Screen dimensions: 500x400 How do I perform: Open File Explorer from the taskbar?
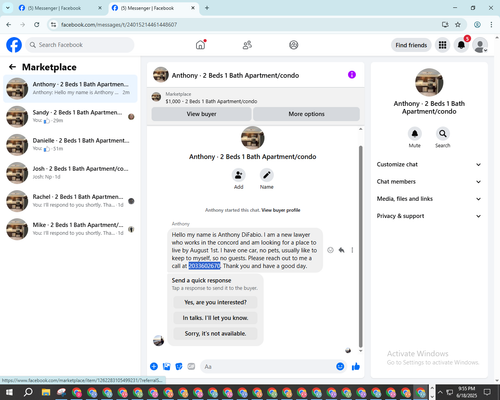click(46, 393)
